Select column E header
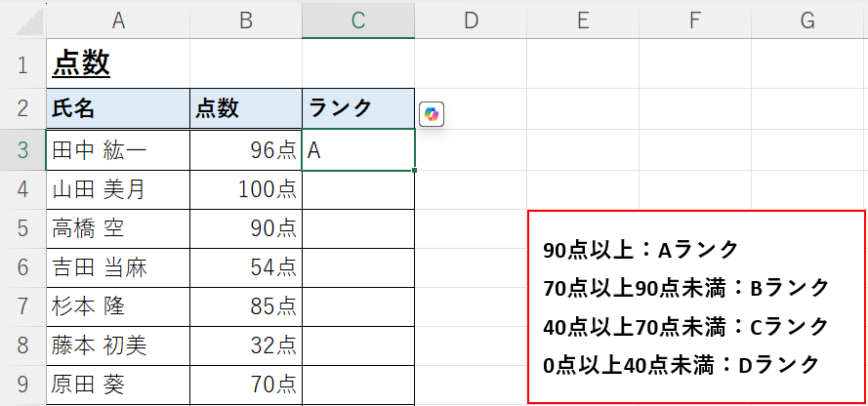The height and width of the screenshot is (406, 868). point(582,21)
